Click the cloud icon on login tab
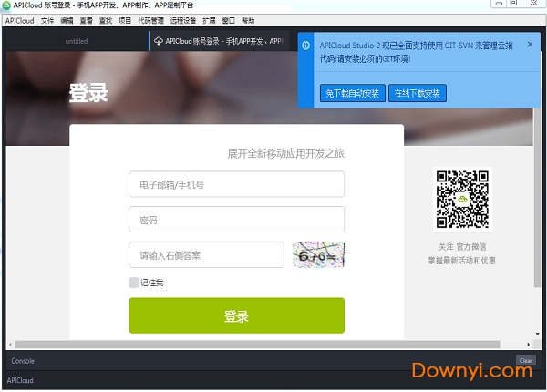 159,41
